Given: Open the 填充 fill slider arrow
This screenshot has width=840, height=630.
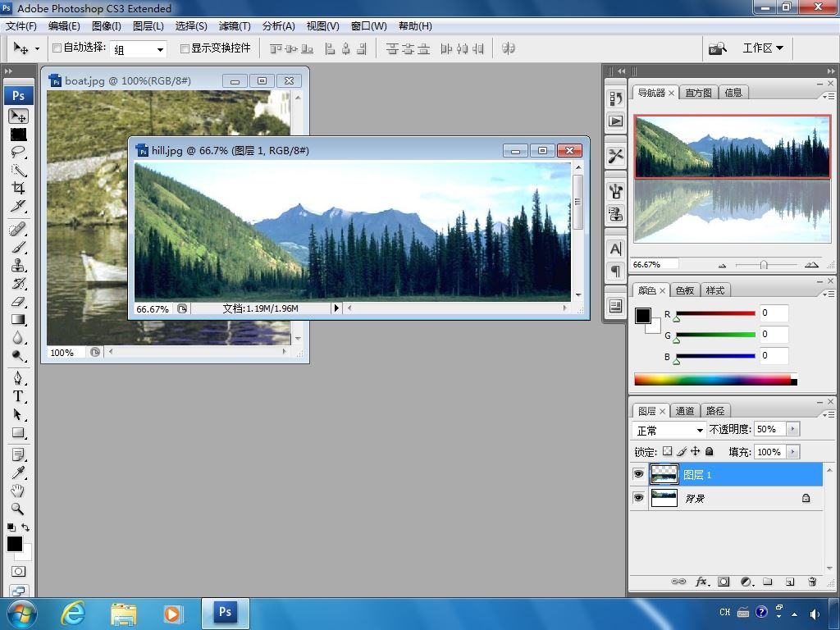Looking at the screenshot, I should 793,452.
